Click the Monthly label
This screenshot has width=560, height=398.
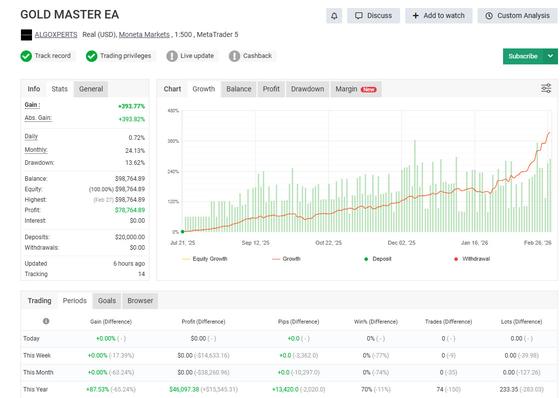(x=36, y=150)
